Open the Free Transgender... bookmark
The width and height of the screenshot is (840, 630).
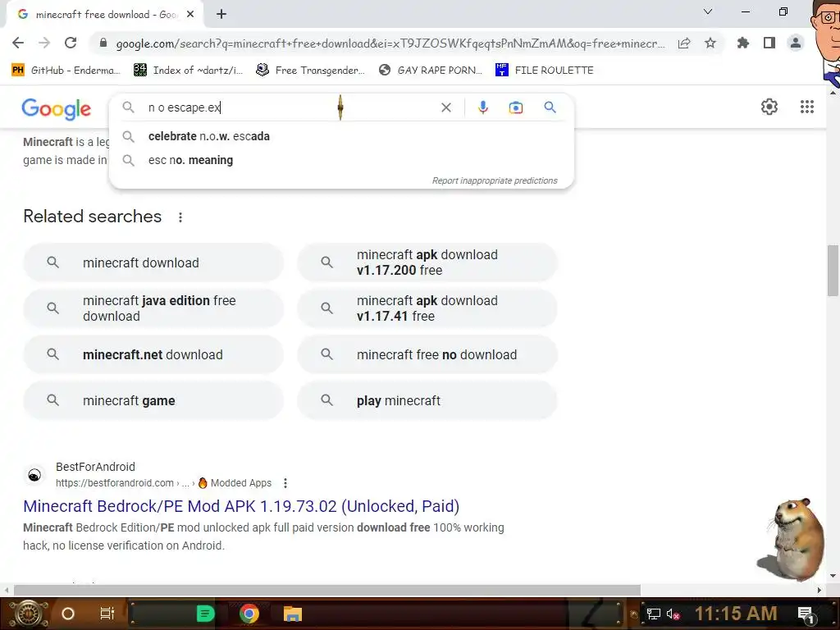(310, 71)
